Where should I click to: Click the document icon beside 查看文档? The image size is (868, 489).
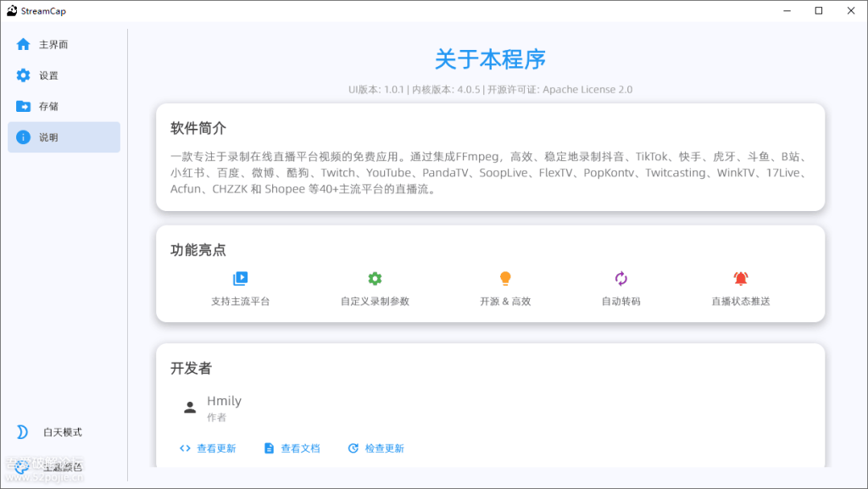pyautogui.click(x=269, y=448)
